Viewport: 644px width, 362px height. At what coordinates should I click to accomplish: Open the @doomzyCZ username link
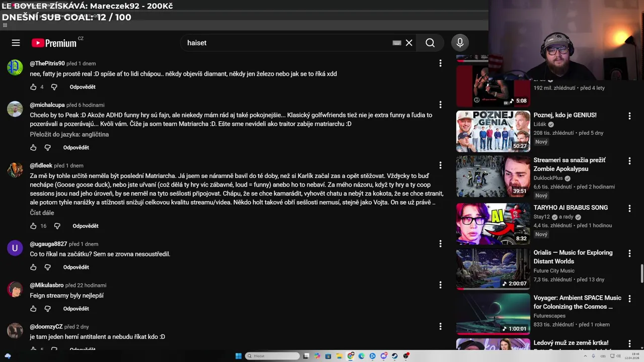tap(46, 327)
